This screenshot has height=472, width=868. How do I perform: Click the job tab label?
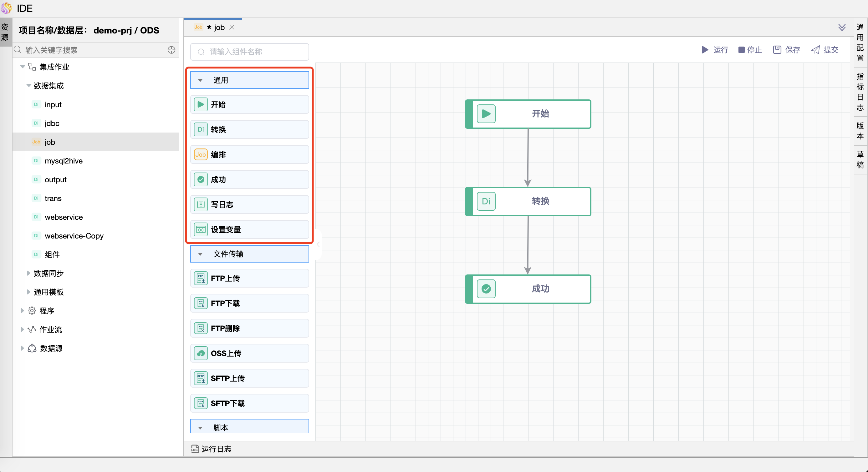tap(220, 27)
